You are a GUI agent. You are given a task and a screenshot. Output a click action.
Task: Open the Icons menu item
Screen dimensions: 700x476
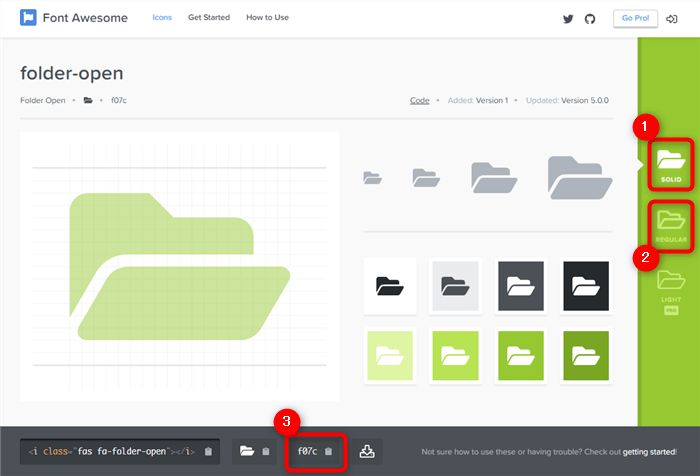point(162,18)
